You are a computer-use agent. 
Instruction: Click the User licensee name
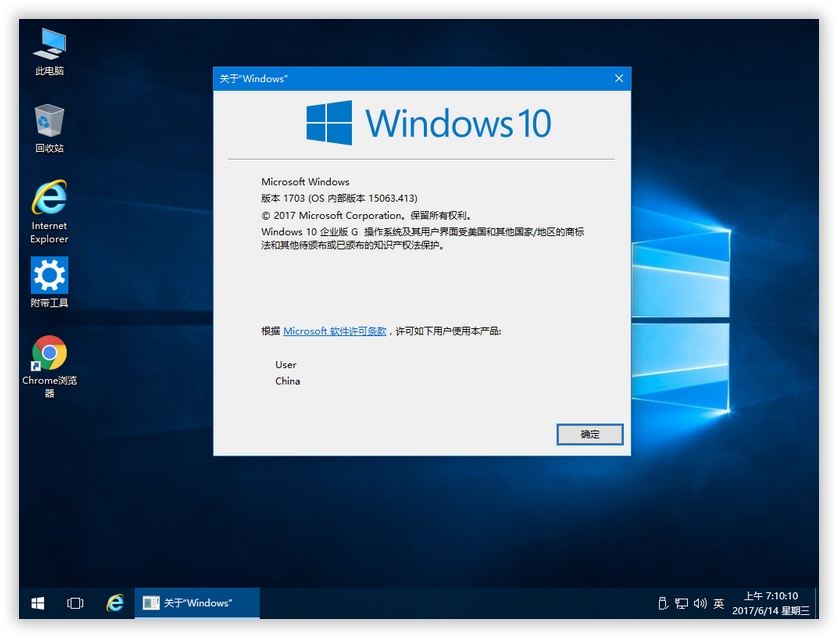(285, 364)
